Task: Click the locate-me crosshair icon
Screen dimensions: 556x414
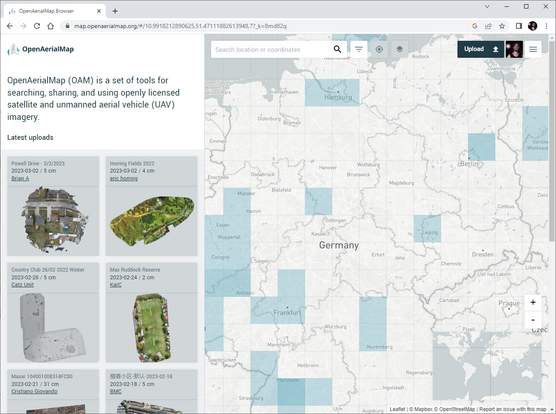Action: pyautogui.click(x=379, y=49)
